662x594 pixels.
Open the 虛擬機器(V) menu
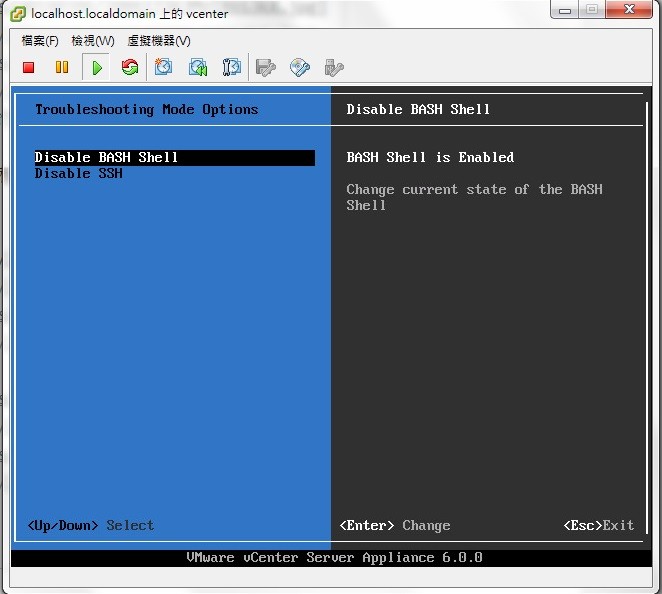pyautogui.click(x=159, y=41)
